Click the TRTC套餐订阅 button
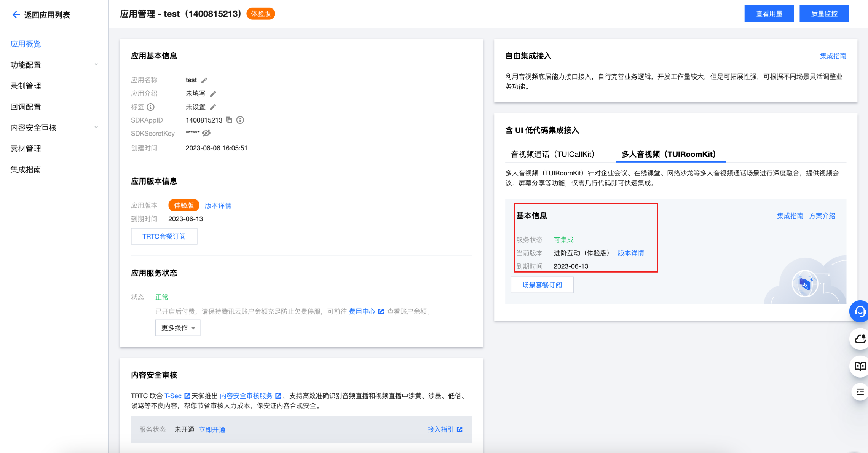 click(164, 236)
